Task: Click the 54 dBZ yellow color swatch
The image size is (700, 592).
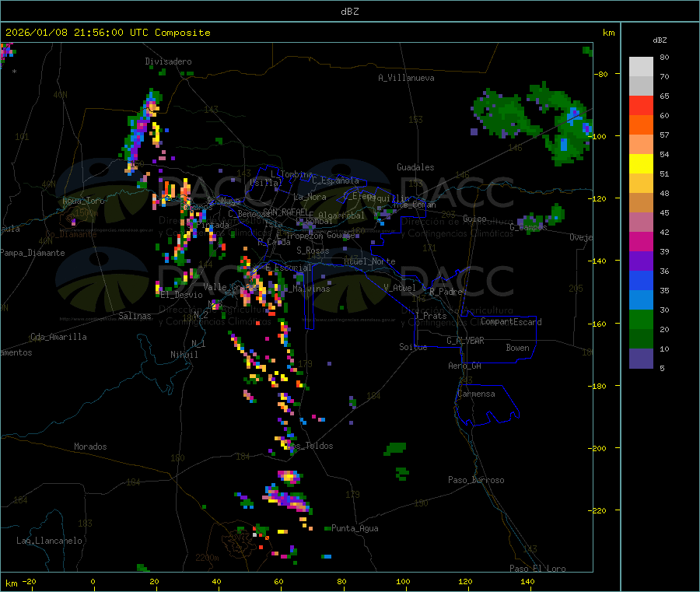Action: (641, 164)
